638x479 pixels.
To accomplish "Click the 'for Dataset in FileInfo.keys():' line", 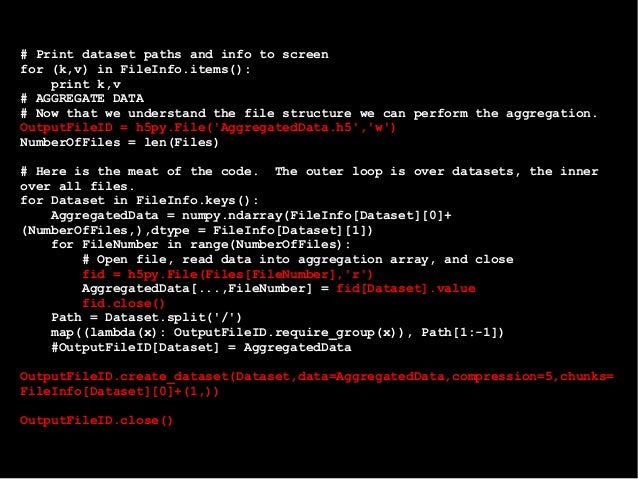I will 139,201.
